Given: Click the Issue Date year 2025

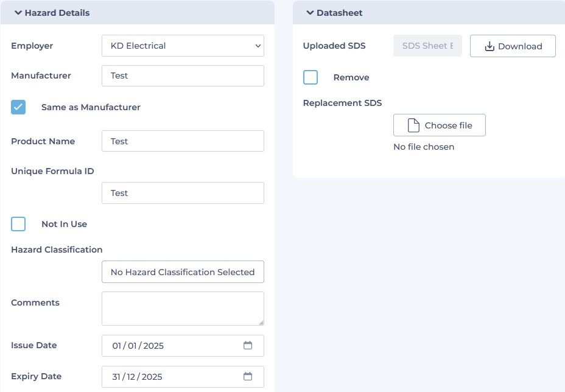Looking at the screenshot, I should tap(153, 346).
